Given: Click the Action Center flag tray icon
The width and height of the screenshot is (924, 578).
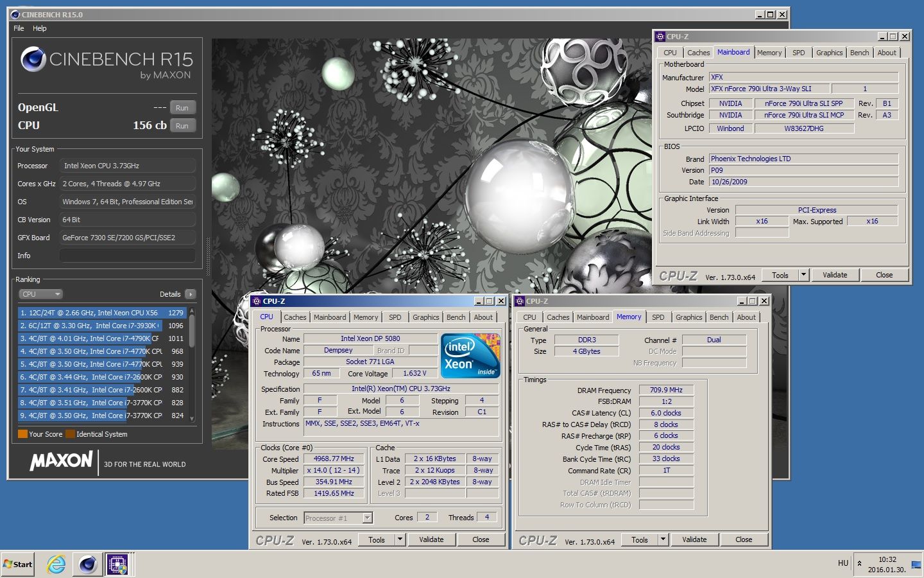Looking at the screenshot, I should coord(916,565).
